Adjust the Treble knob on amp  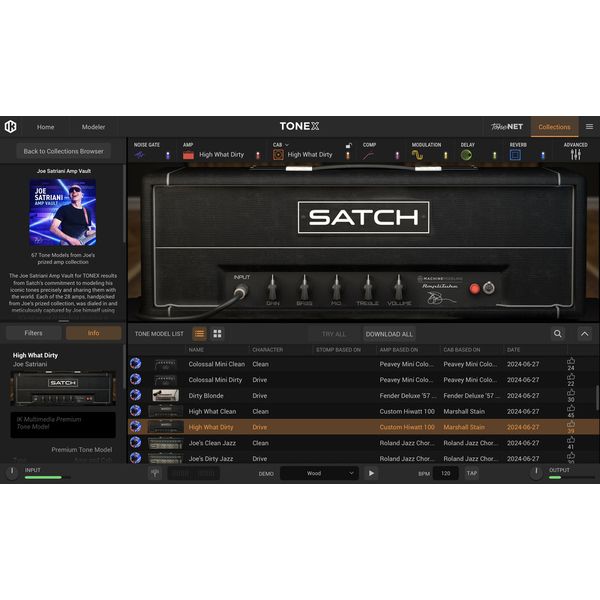[367, 288]
